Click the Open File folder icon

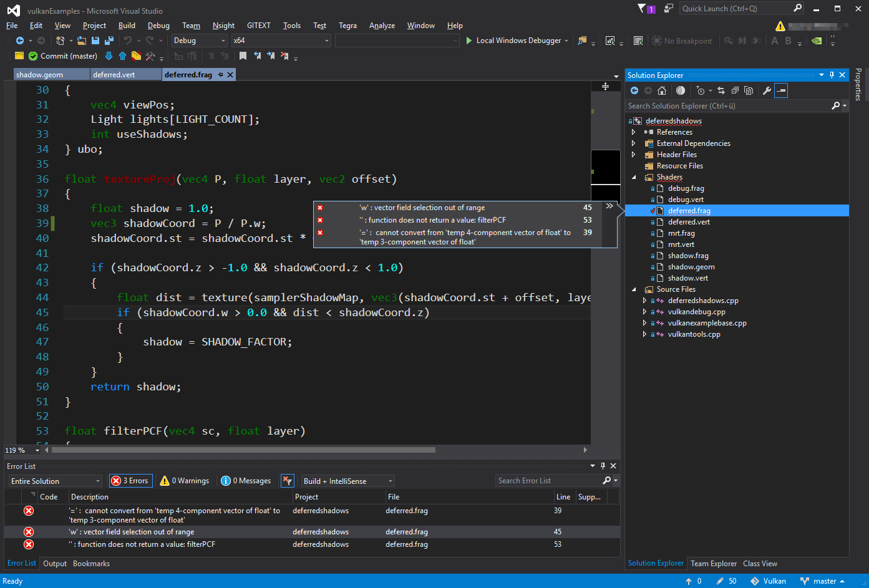point(82,41)
